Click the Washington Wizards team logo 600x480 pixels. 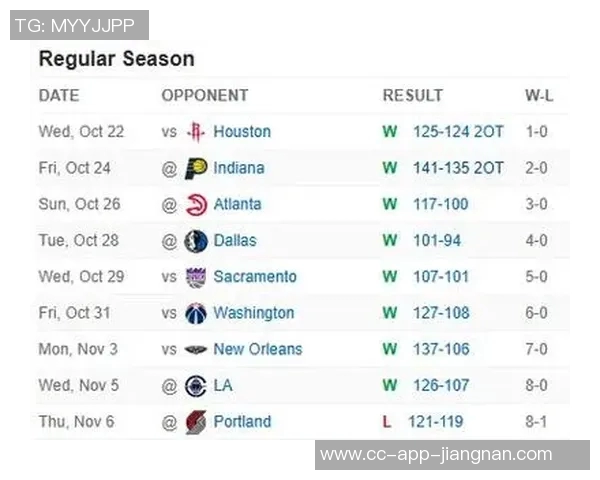pyautogui.click(x=196, y=313)
